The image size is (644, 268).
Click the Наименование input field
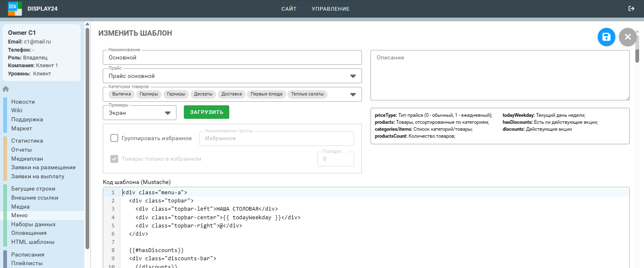pyautogui.click(x=232, y=58)
